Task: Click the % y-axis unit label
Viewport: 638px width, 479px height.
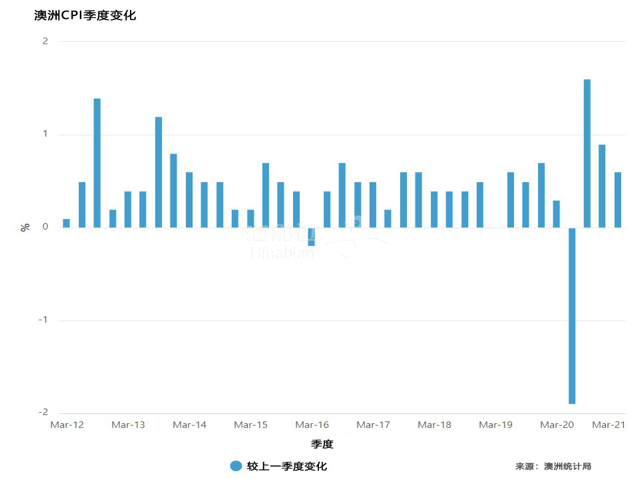Action: click(25, 227)
